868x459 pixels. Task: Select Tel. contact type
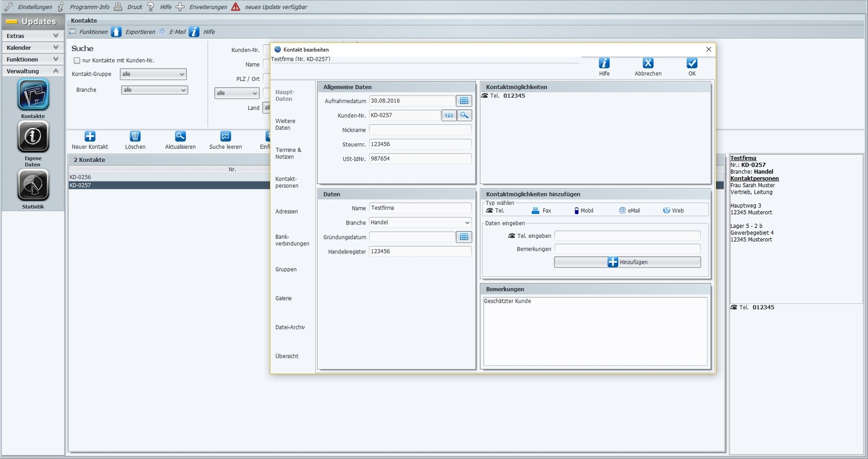coord(495,211)
